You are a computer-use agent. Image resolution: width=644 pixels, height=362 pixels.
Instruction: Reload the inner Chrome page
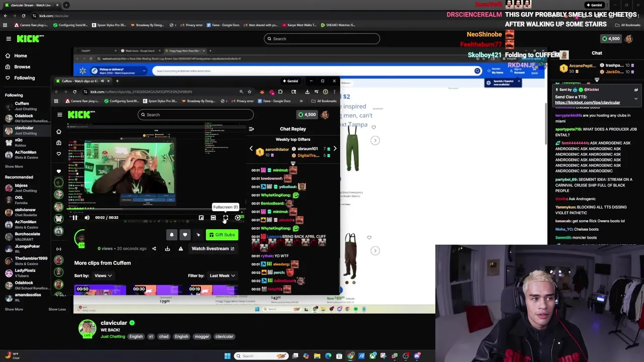[x=74, y=92]
